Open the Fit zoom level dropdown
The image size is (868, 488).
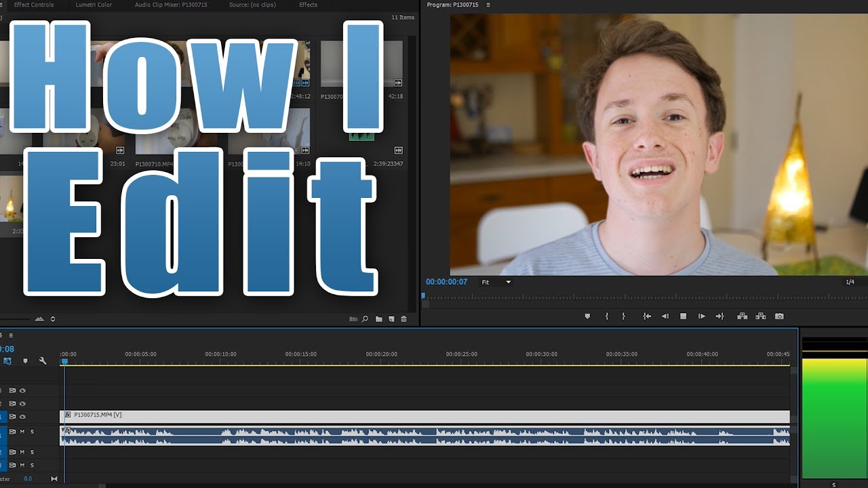496,282
